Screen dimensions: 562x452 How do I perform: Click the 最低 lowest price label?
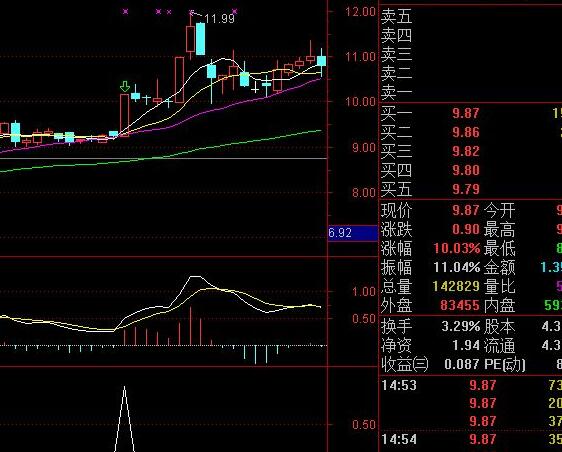click(499, 248)
